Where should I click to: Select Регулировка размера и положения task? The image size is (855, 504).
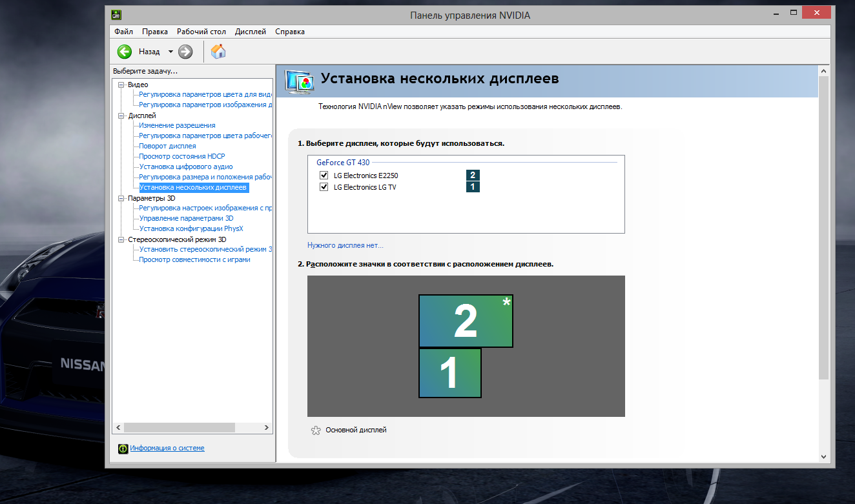205,177
